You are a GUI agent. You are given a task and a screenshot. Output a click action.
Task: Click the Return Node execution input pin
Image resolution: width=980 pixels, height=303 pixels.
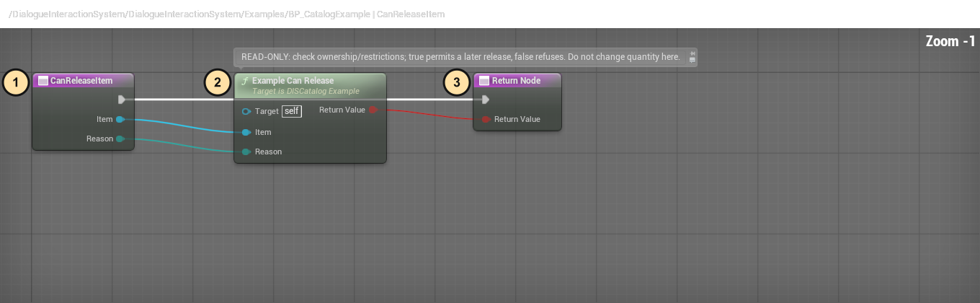(486, 100)
